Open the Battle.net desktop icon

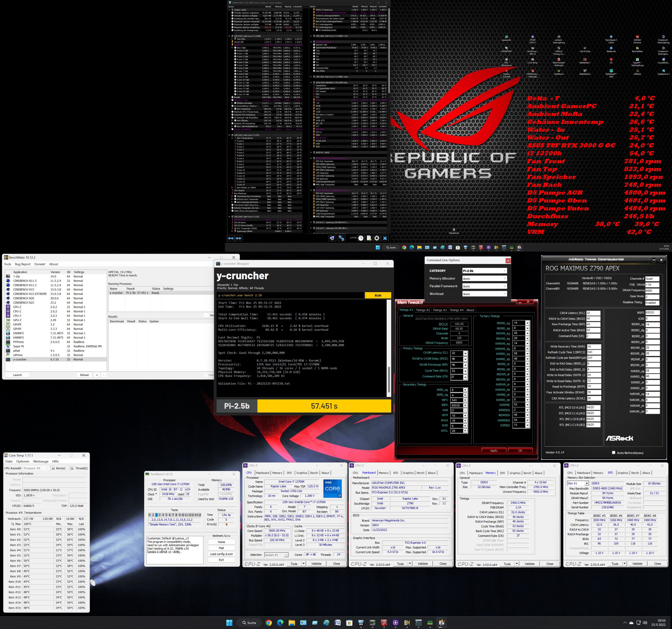click(611, 48)
